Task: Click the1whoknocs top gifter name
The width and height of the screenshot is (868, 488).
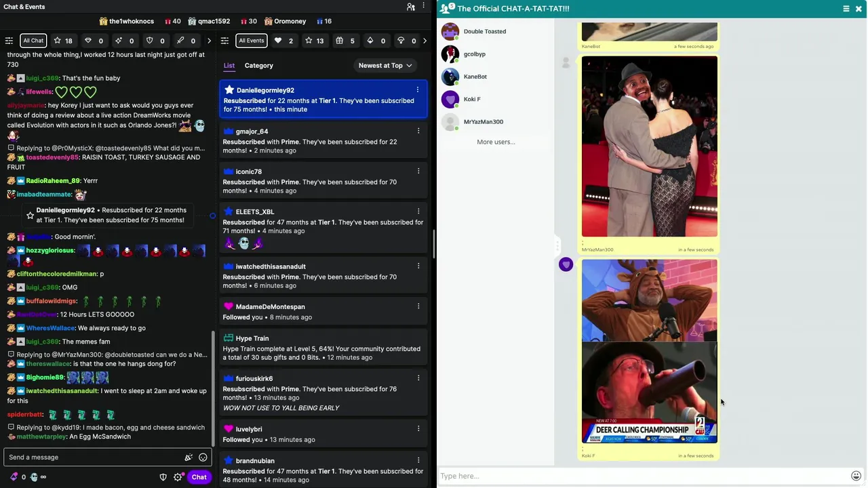Action: [x=132, y=22]
